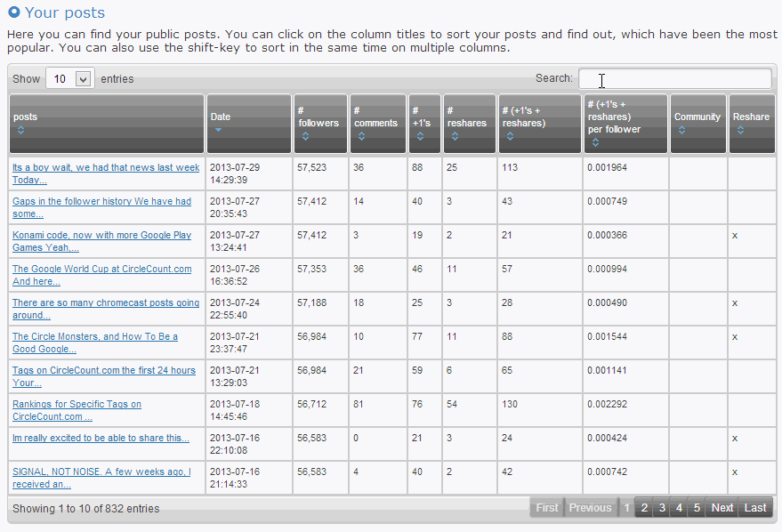Open 'Im really excited to be able' post
This screenshot has height=532, width=782.
pyautogui.click(x=101, y=439)
